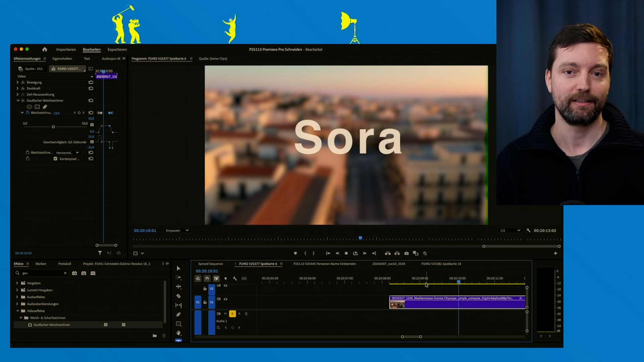This screenshot has width=644, height=362.
Task: Select the Selection (arrow) tool
Action: pos(178,268)
